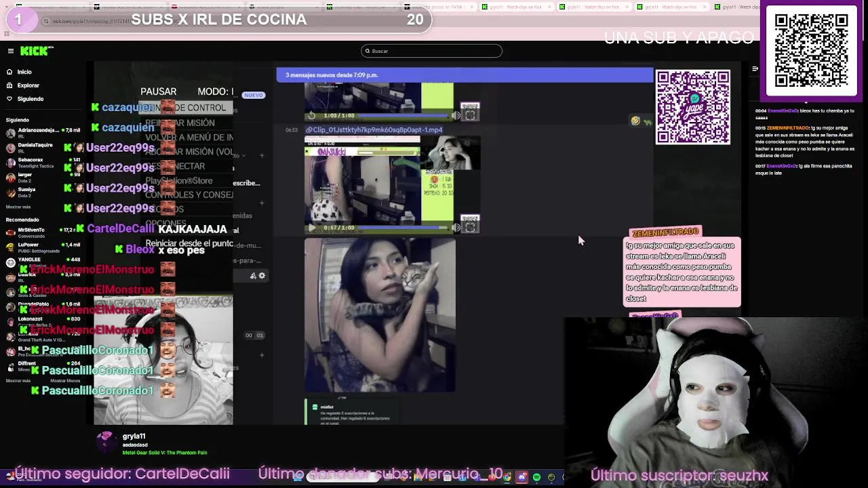Open the woman with cat image

pos(380,315)
